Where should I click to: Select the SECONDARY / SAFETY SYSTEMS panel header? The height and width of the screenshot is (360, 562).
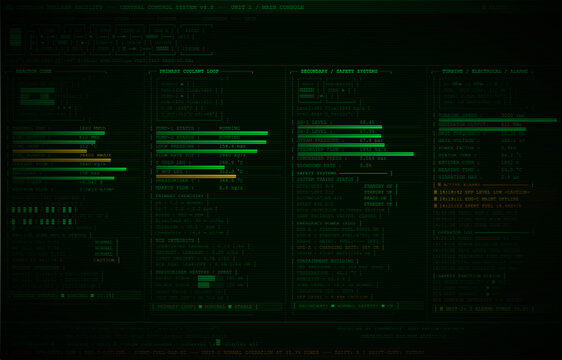click(x=339, y=71)
